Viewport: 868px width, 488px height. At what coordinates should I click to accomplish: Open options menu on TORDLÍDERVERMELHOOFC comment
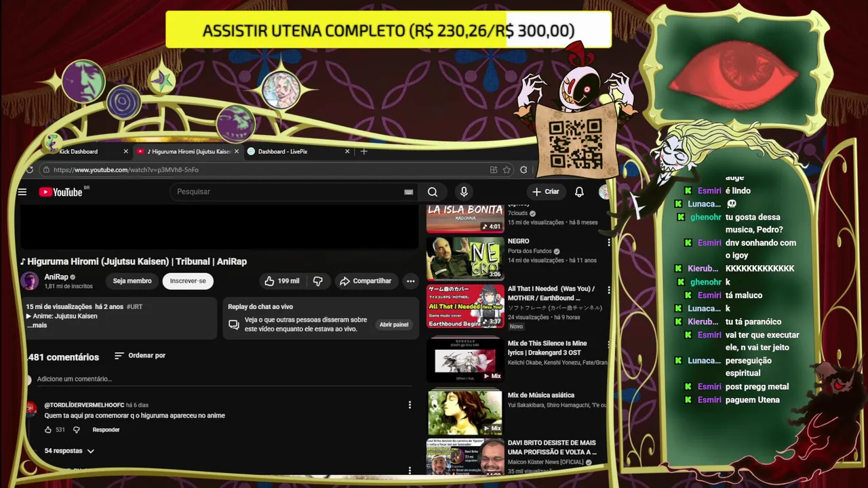[x=410, y=405]
